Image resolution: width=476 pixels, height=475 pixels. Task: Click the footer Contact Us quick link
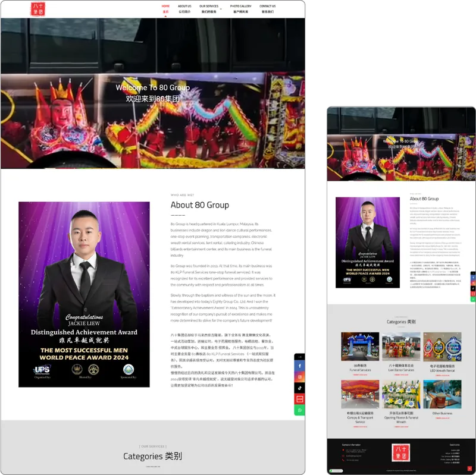[452, 463]
